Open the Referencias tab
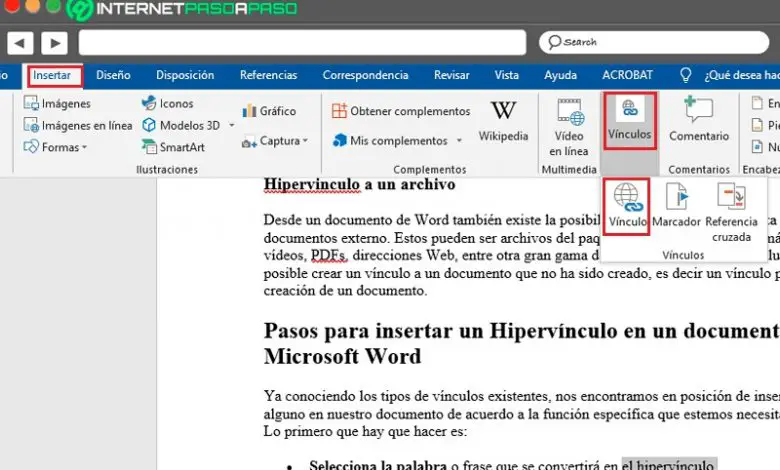Viewport: 780px width, 470px height. [x=268, y=75]
